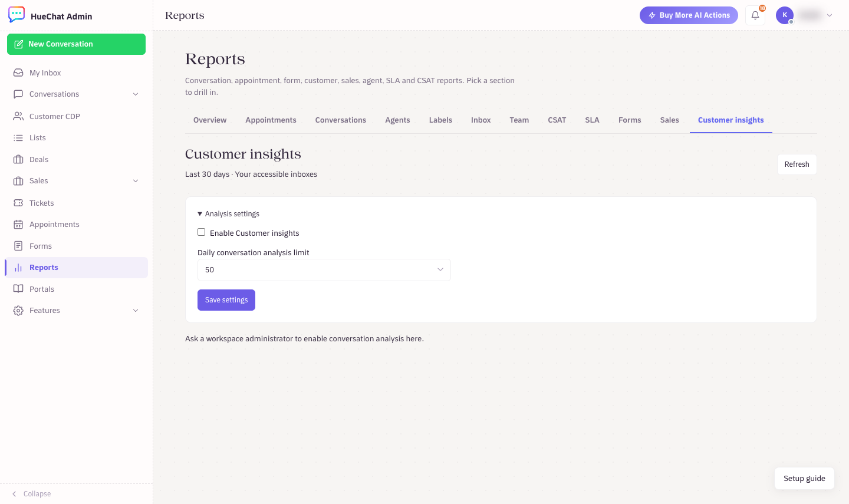Open Customer CDP people icon

18,116
